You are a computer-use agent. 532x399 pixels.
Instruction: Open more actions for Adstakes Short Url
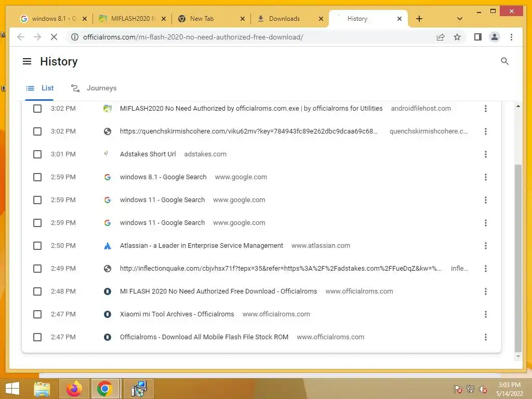point(486,154)
